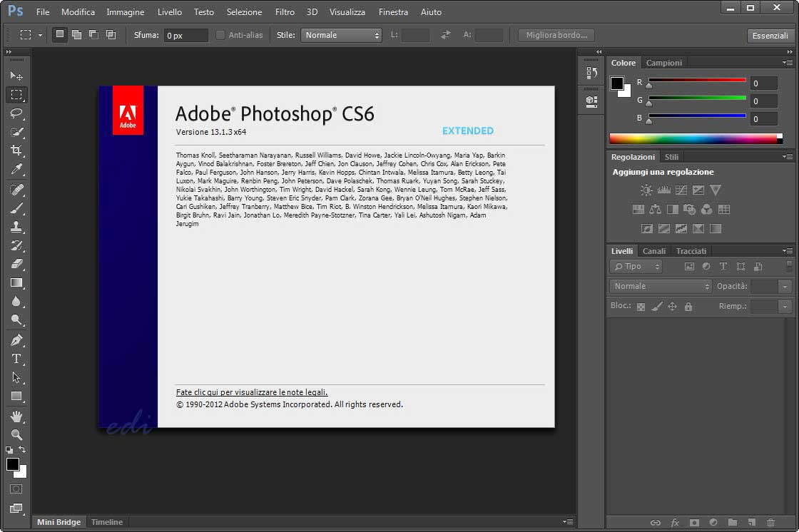799x532 pixels.
Task: Open the Filtro menu
Action: (285, 11)
